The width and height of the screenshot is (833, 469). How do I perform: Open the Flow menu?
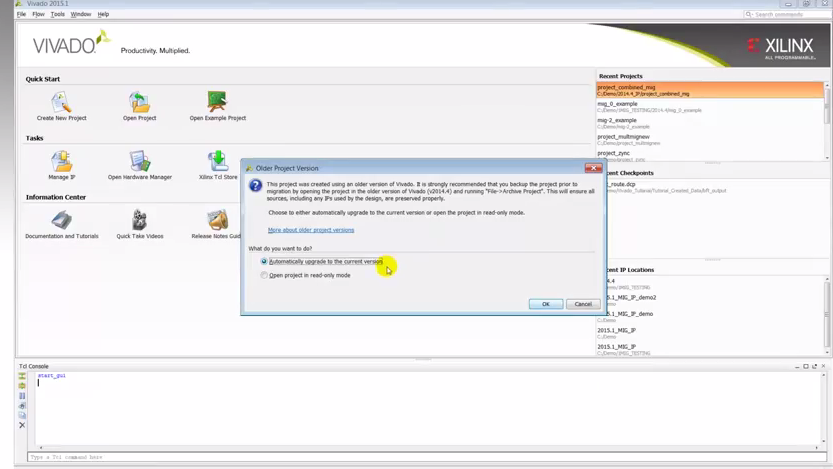[x=38, y=14]
